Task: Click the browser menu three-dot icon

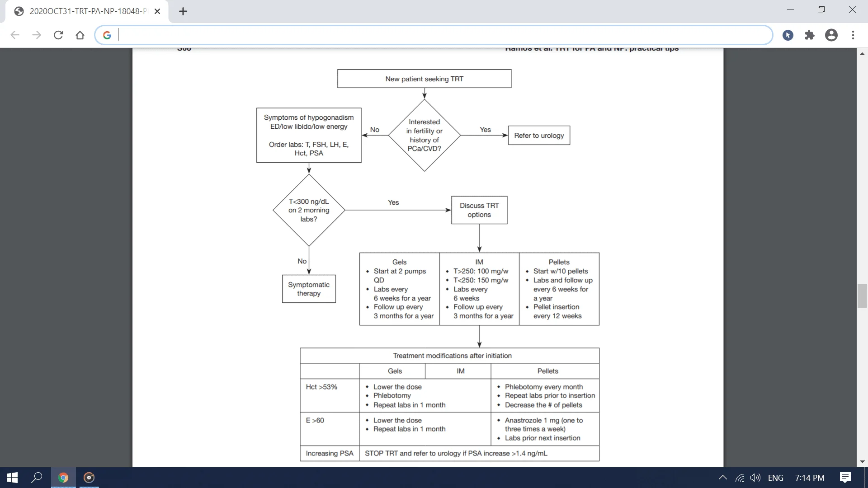Action: (853, 34)
